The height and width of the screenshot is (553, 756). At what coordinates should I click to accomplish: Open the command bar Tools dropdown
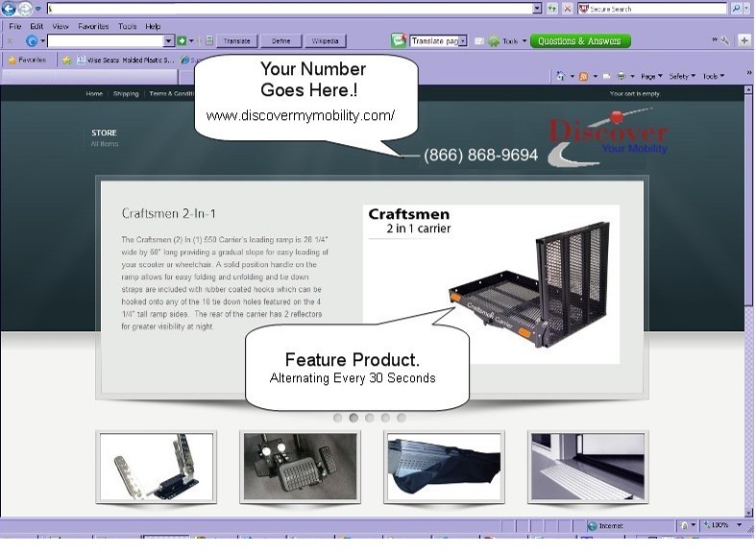point(714,76)
